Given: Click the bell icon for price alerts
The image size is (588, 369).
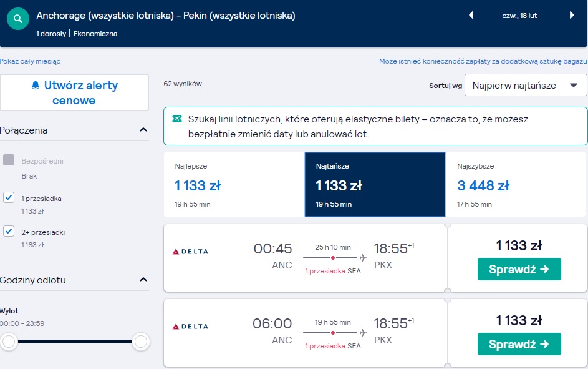Looking at the screenshot, I should coord(36,85).
